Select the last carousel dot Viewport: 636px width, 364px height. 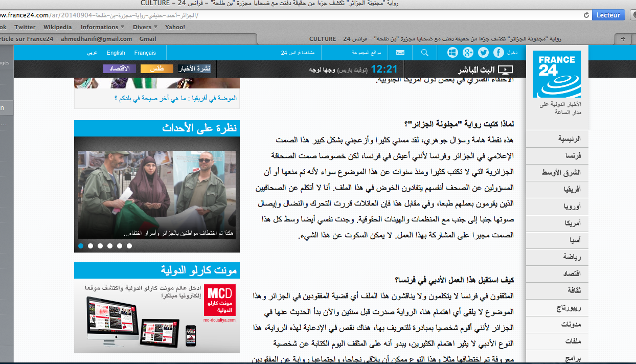pos(129,246)
